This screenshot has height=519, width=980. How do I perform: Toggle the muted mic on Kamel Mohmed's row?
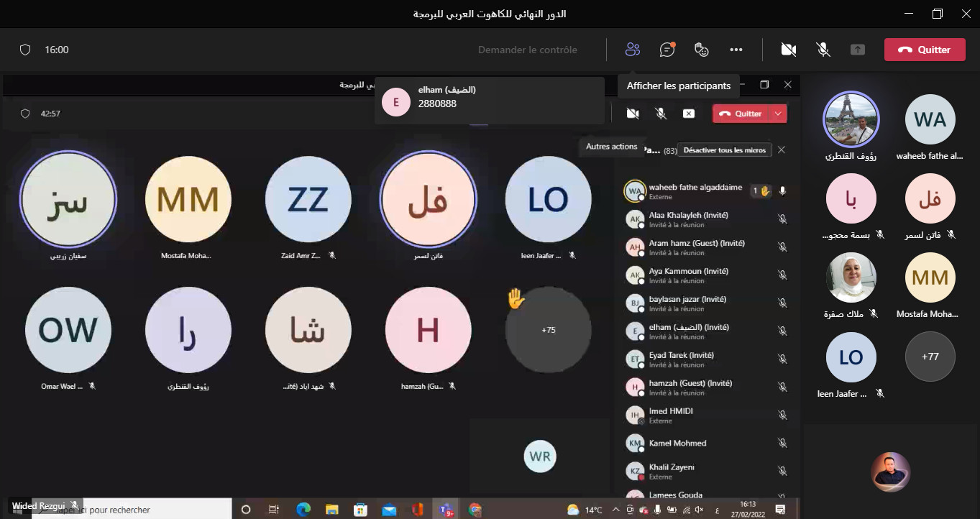[x=782, y=443]
